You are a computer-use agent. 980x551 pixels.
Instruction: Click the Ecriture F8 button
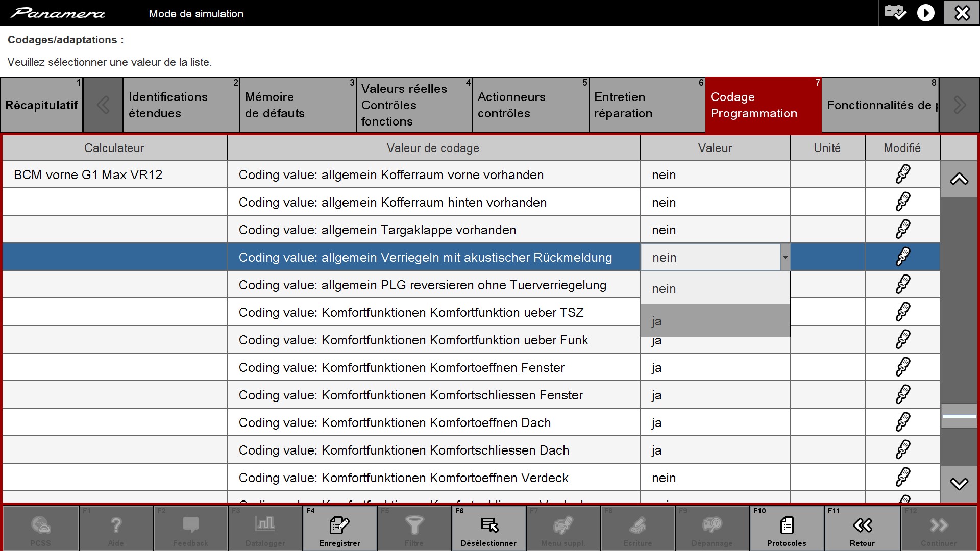[x=638, y=528]
